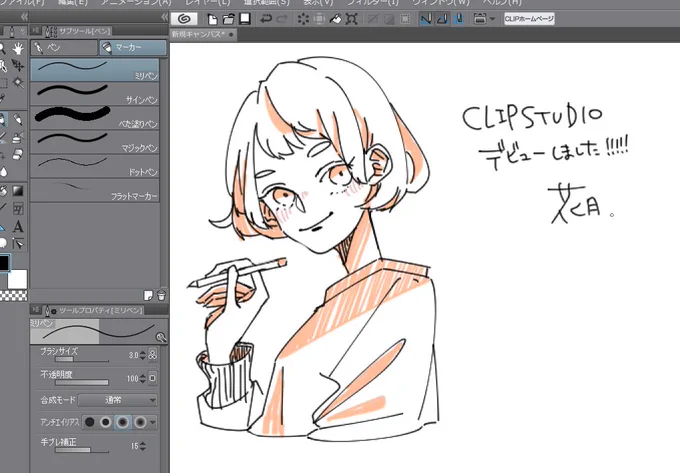Screen dimensions: 680x473
Task: Open brush size dynamics settings button
Action: [x=153, y=355]
